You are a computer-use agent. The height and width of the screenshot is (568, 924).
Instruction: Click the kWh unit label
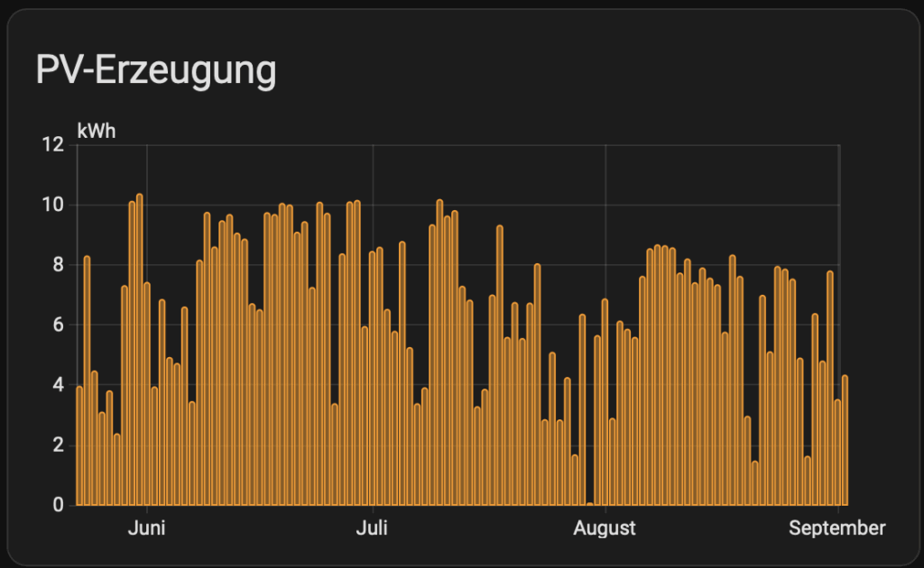[x=97, y=131]
